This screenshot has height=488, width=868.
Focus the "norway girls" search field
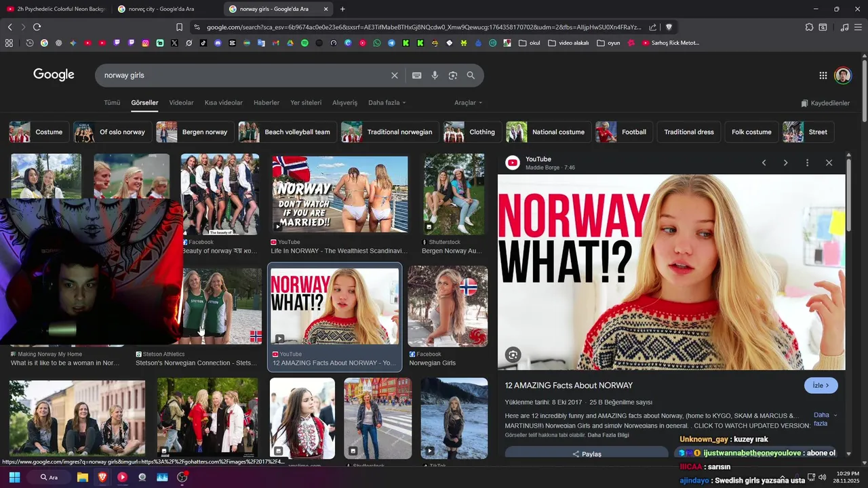point(244,75)
